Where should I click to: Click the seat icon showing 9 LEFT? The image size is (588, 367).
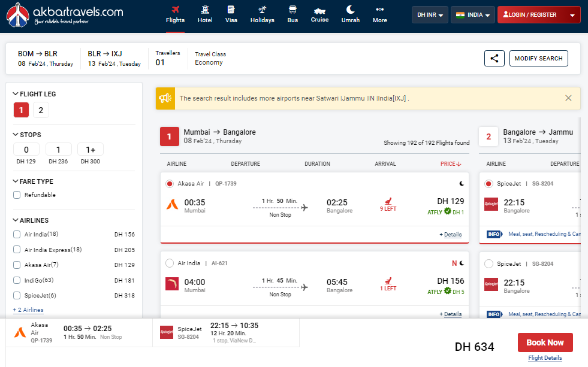tap(388, 202)
